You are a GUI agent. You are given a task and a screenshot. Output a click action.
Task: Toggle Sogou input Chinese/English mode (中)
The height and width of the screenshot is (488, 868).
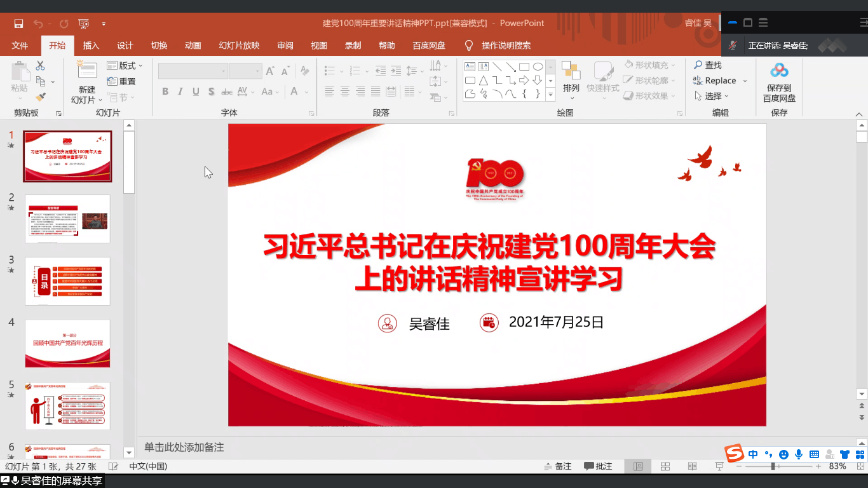[753, 454]
